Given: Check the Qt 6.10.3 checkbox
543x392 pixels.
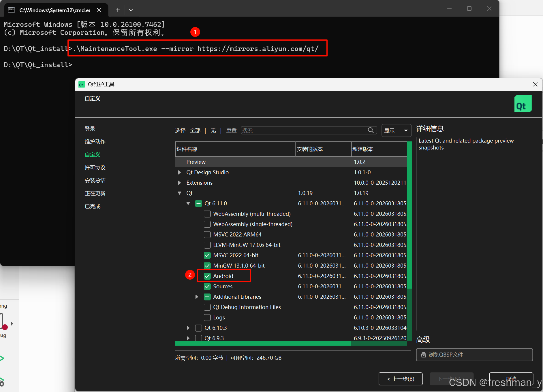Looking at the screenshot, I should (199, 328).
